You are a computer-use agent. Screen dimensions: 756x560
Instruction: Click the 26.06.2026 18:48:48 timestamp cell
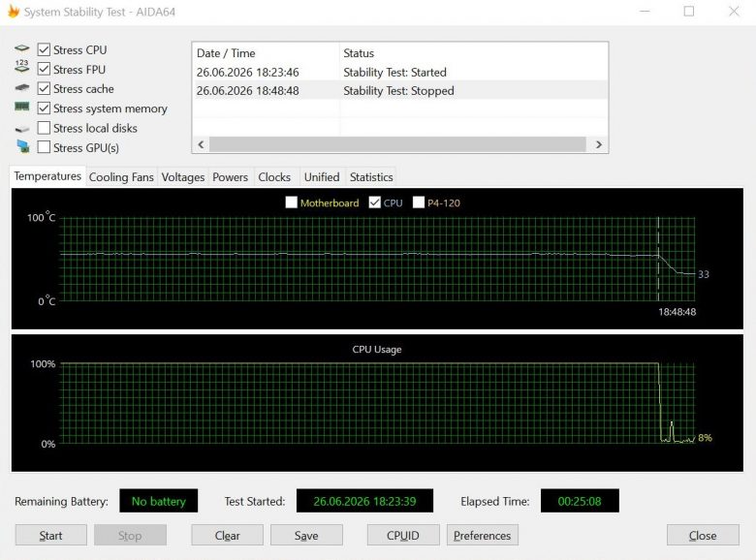248,91
